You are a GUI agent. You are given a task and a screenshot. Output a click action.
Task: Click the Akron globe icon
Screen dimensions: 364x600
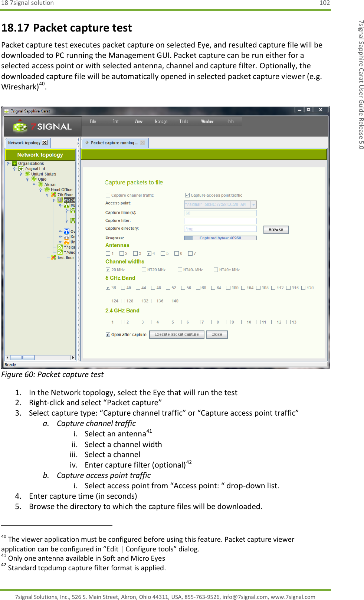point(40,184)
